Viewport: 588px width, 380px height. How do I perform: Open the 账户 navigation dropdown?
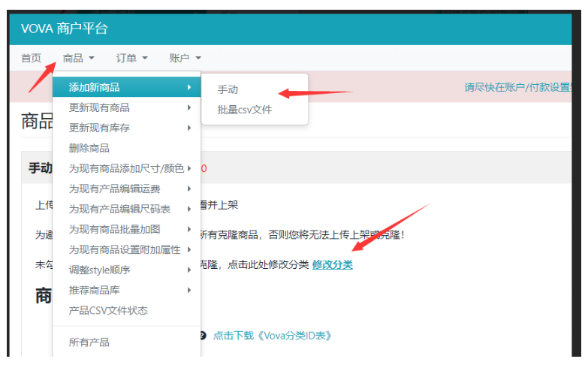tap(185, 58)
